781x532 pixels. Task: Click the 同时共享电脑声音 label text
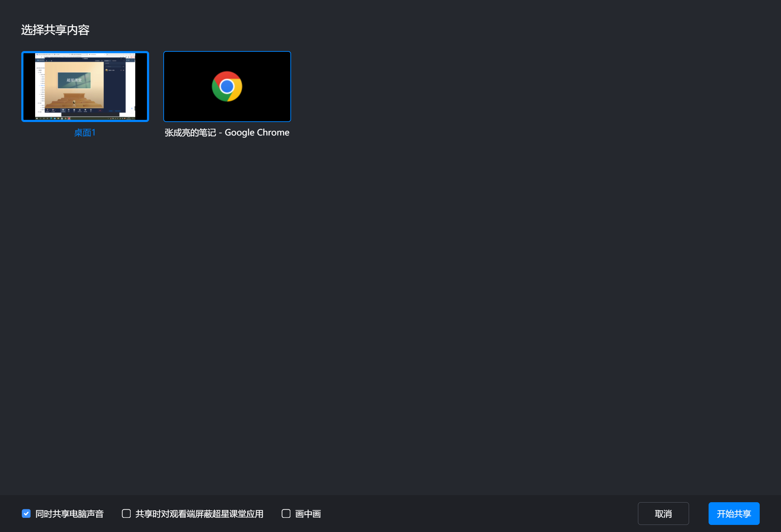(x=70, y=514)
